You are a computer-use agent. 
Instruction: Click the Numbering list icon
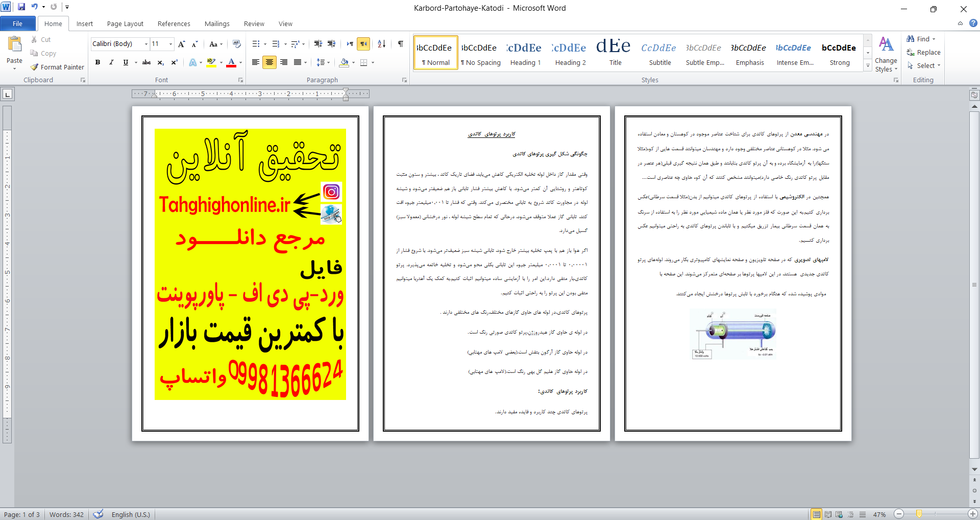pyautogui.click(x=276, y=44)
